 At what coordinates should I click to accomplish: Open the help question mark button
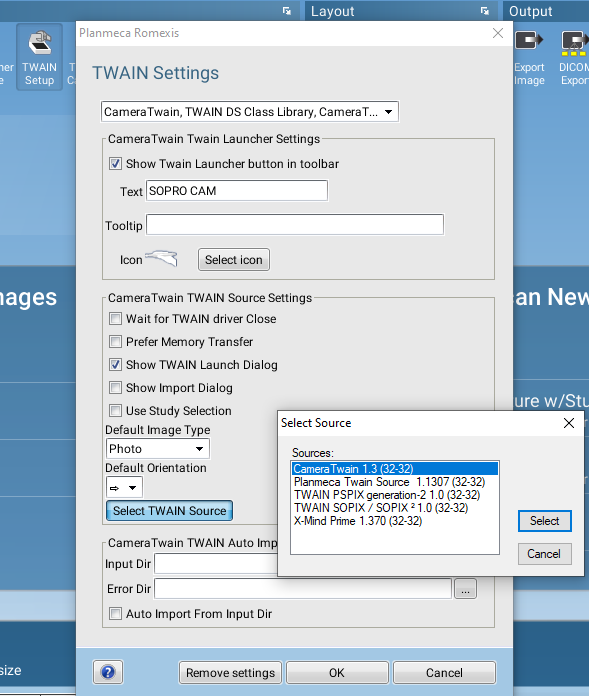pos(108,672)
